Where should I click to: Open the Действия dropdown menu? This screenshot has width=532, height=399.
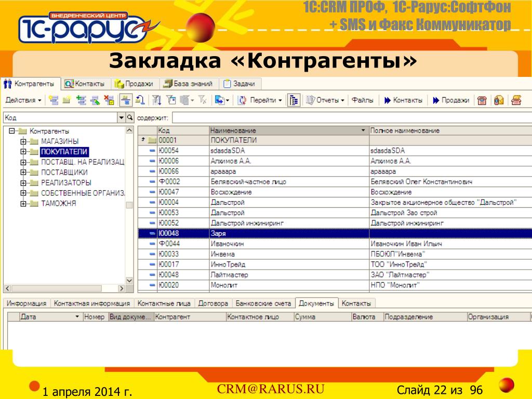coord(23,100)
